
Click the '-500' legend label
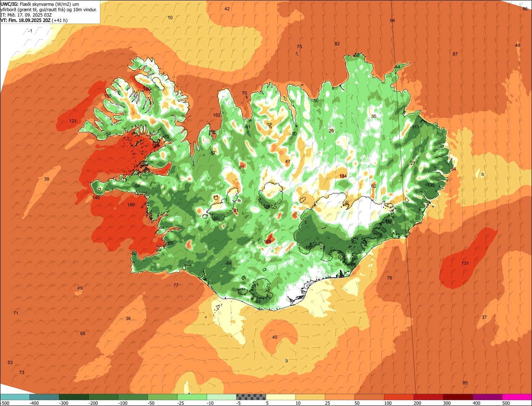pyautogui.click(x=5, y=403)
